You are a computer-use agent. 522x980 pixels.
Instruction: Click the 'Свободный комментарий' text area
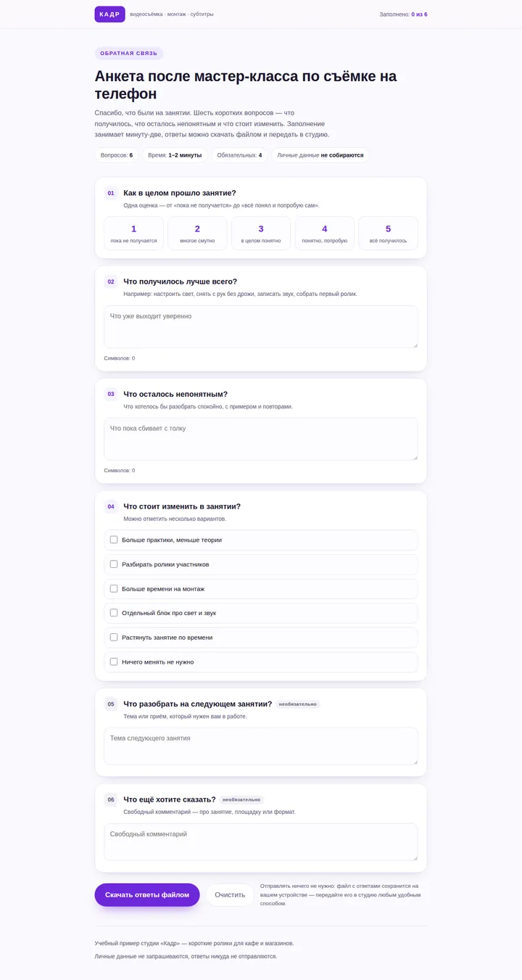pyautogui.click(x=261, y=842)
